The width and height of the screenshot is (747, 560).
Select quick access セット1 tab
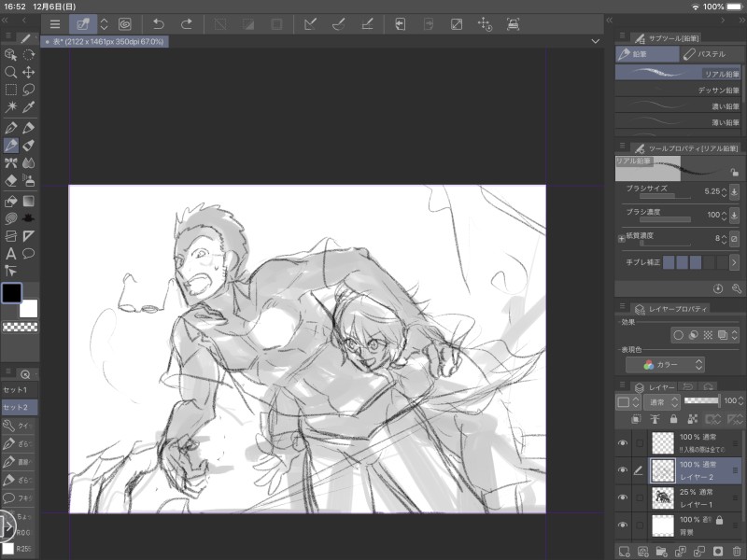[20, 389]
